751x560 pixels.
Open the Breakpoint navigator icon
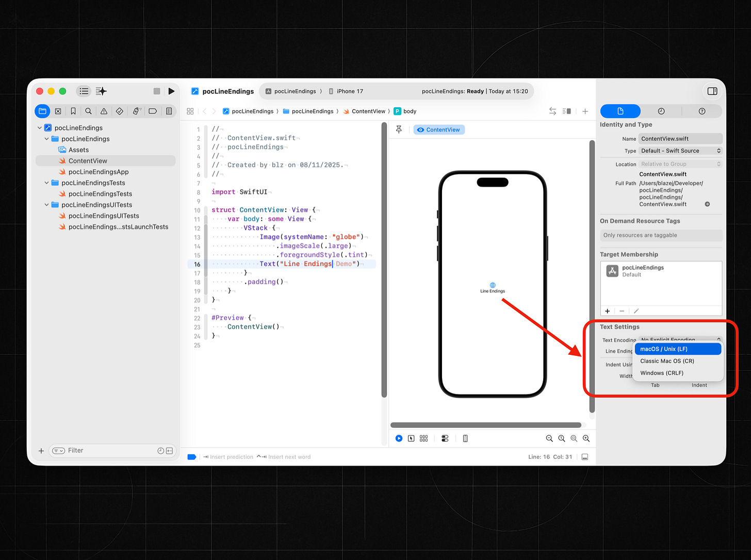tap(153, 111)
